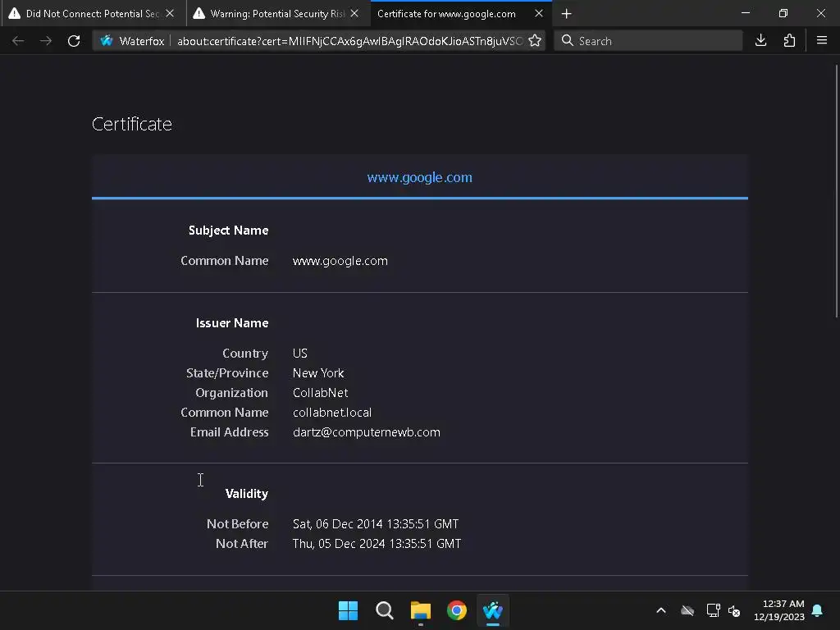Click the 'collabnet.local' common name value

coord(332,413)
